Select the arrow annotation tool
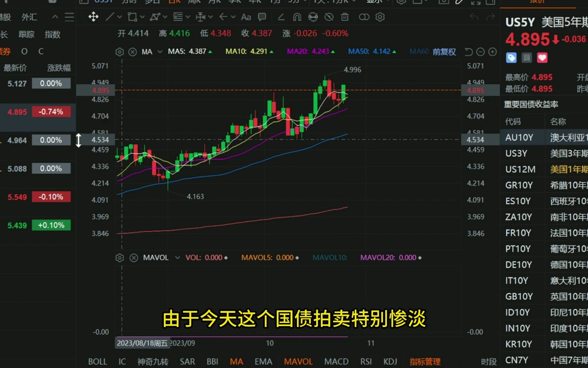Image resolution: width=588 pixels, height=368 pixels. pos(223,17)
